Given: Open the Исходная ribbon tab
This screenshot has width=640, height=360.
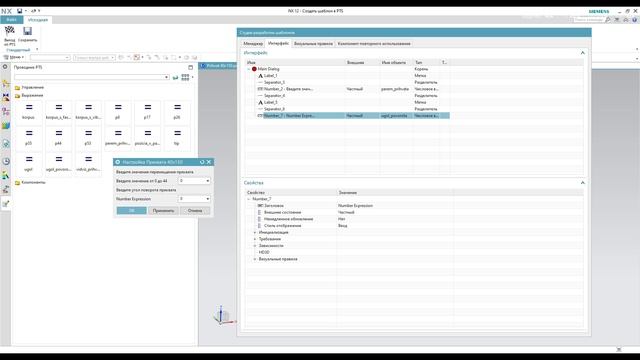Looking at the screenshot, I should point(38,20).
